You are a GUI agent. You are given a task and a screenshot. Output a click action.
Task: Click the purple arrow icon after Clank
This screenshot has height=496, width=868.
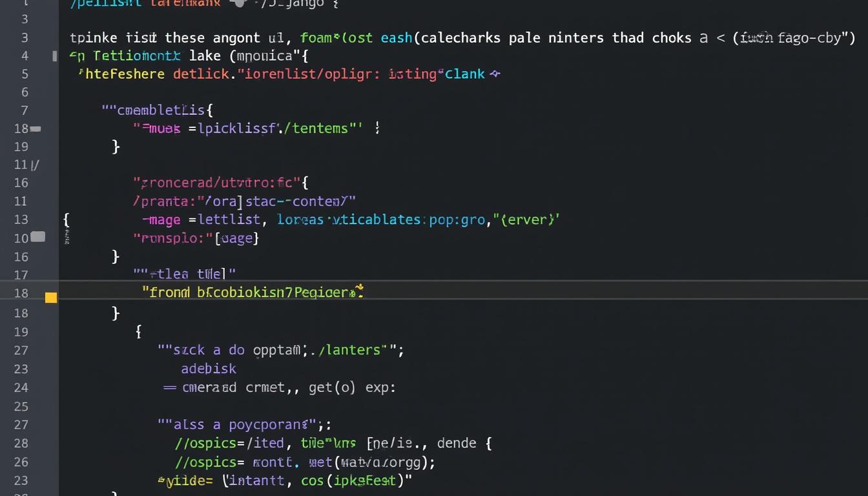(x=497, y=74)
